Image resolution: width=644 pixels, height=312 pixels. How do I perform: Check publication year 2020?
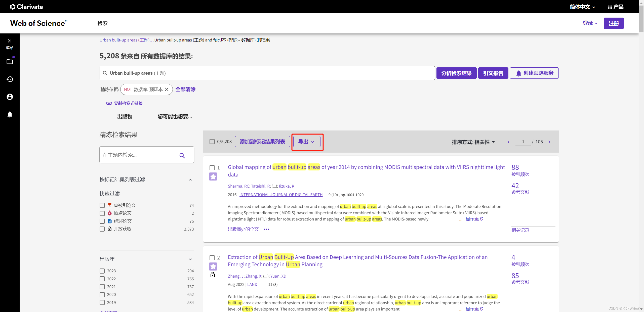click(x=102, y=294)
